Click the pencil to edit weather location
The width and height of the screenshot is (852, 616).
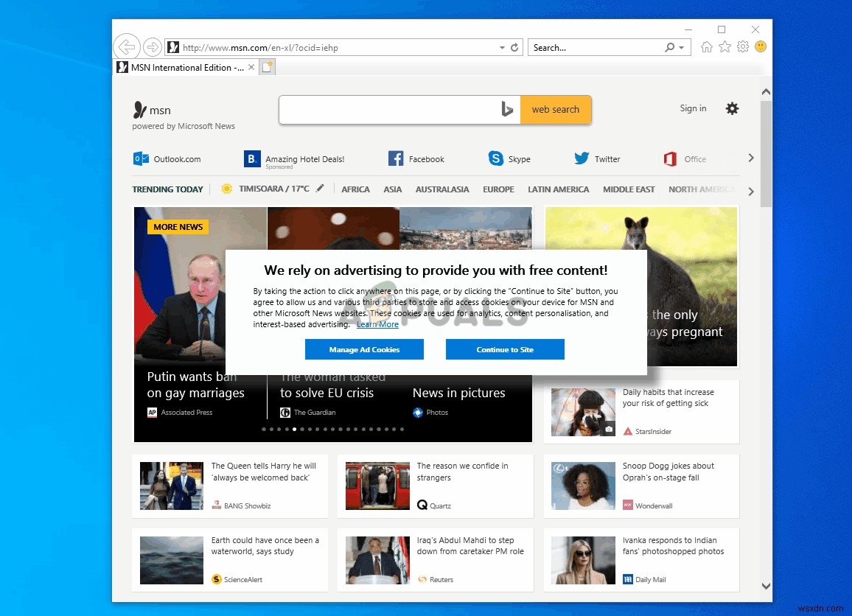(320, 189)
